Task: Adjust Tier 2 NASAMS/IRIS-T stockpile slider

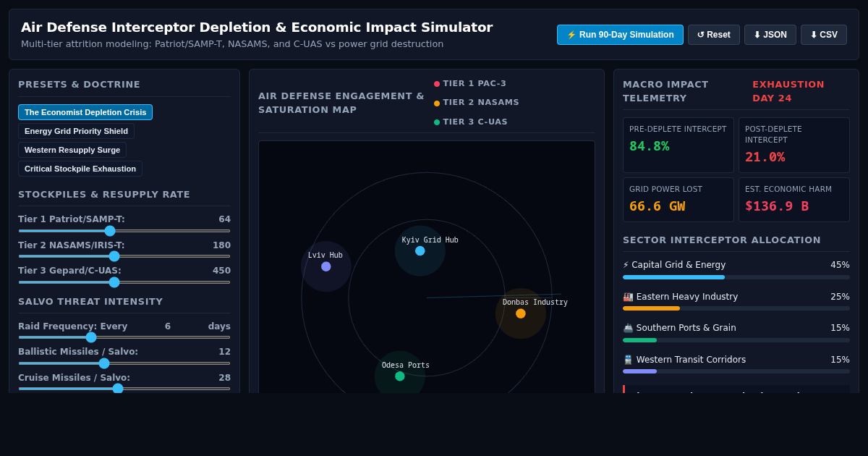Action: pyautogui.click(x=124, y=256)
